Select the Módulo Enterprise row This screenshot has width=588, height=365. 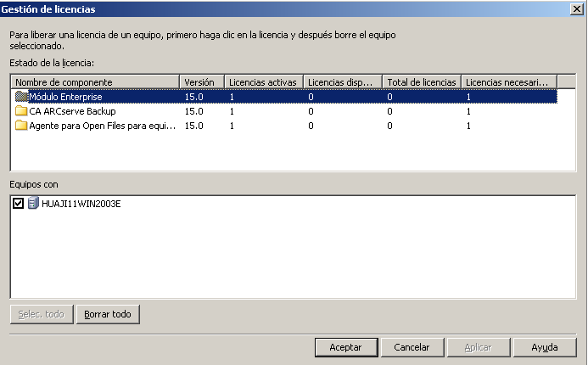pyautogui.click(x=286, y=97)
